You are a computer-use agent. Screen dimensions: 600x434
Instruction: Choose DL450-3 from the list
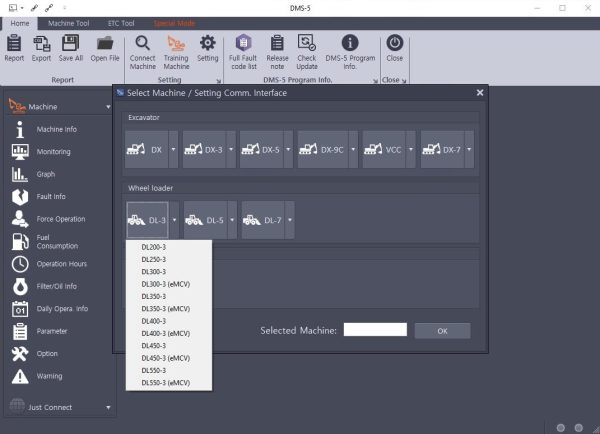click(x=169, y=346)
